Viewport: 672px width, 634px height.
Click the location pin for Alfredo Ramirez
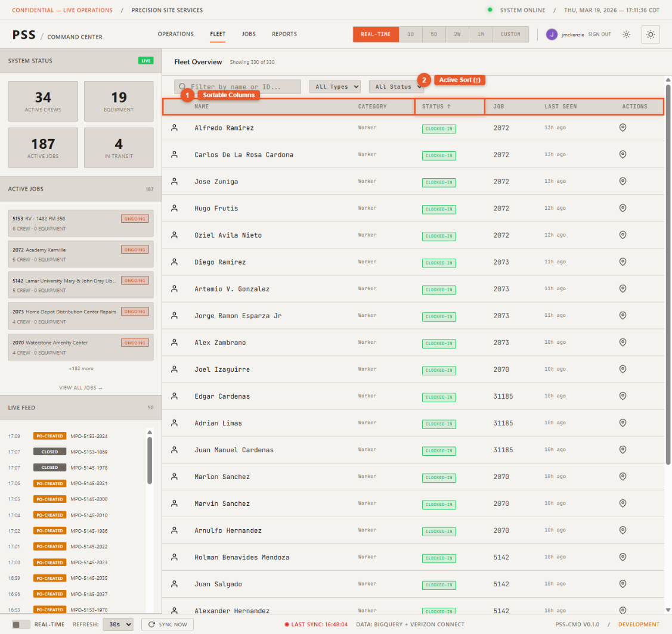(x=623, y=127)
